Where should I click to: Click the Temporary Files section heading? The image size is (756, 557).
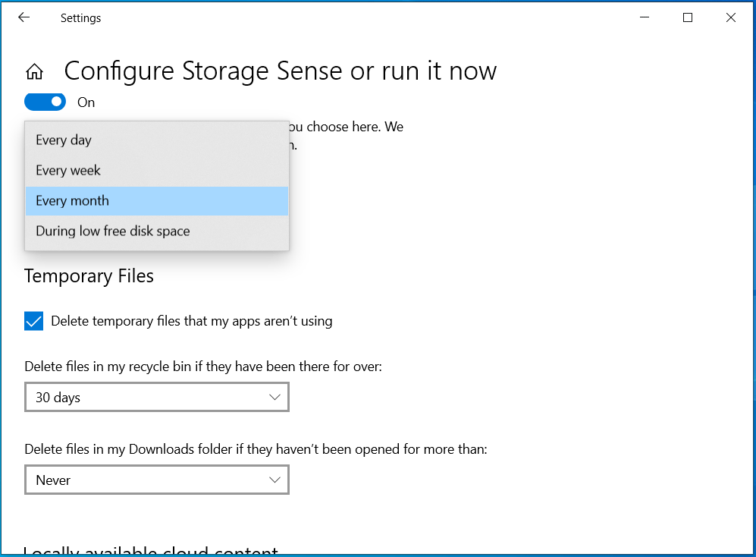[89, 275]
